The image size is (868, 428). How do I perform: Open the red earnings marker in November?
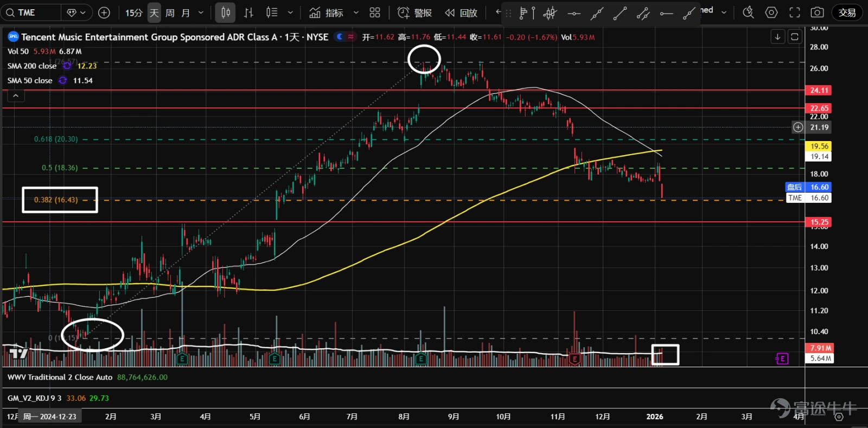click(x=575, y=359)
